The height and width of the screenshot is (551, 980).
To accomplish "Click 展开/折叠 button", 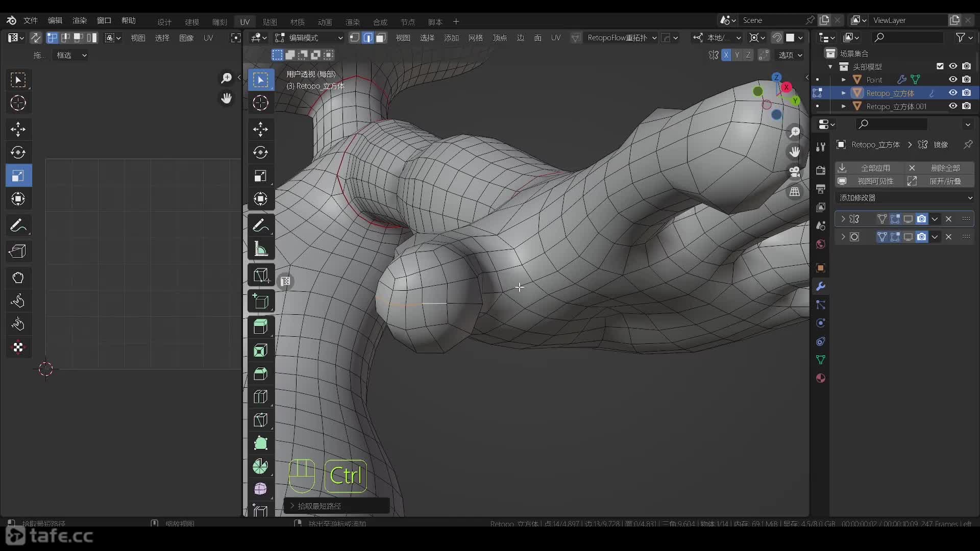I will [940, 181].
